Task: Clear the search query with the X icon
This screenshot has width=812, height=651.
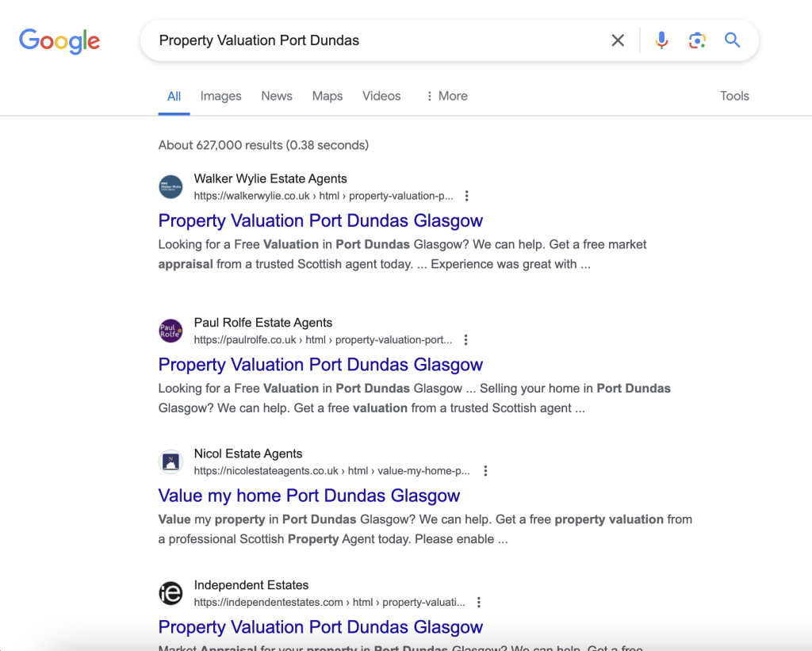Action: [x=618, y=40]
